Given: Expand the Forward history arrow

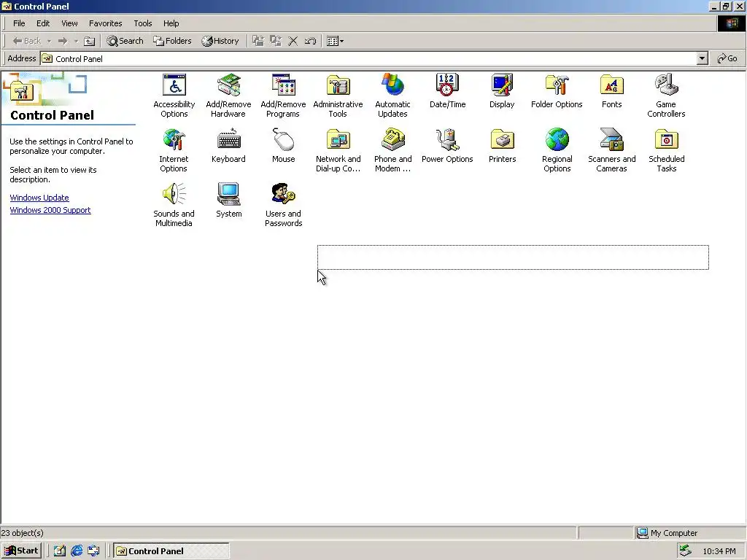Looking at the screenshot, I should tap(76, 41).
